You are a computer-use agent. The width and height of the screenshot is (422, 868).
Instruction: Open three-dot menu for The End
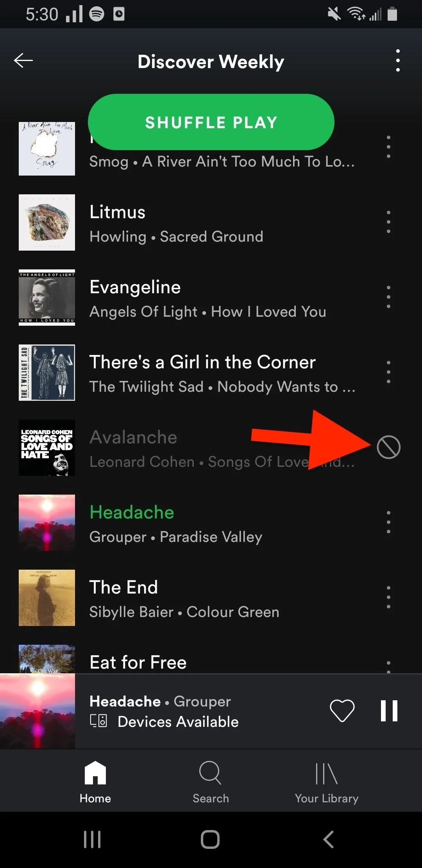click(388, 597)
